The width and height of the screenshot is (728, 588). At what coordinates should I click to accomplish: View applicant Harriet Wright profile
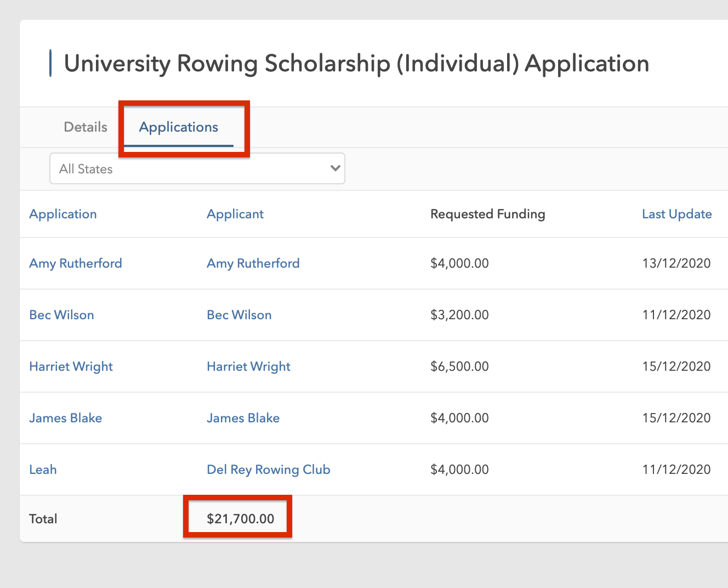click(248, 366)
